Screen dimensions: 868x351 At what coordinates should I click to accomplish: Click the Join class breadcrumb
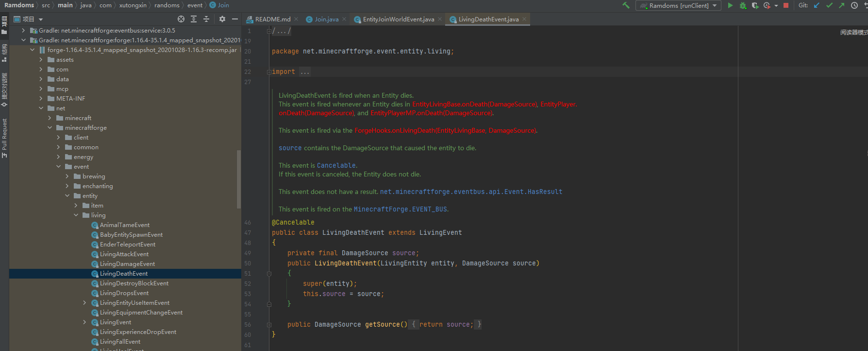[x=219, y=5]
